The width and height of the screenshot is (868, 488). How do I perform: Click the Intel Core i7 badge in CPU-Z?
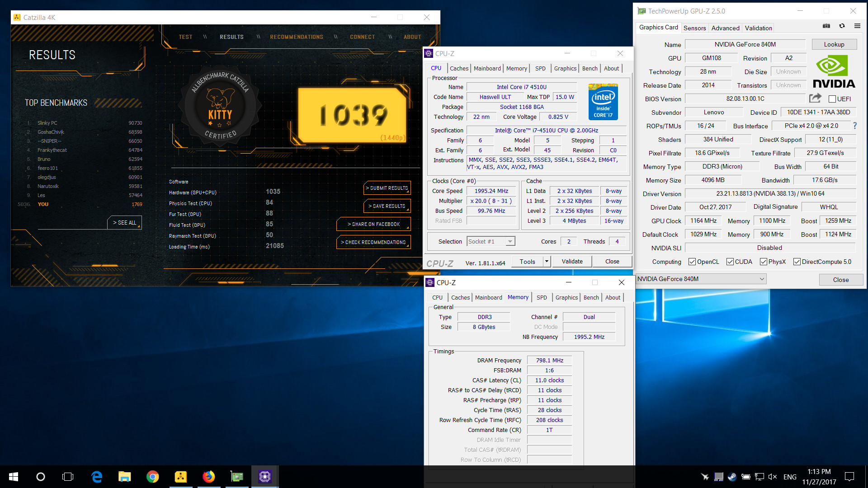(x=603, y=102)
